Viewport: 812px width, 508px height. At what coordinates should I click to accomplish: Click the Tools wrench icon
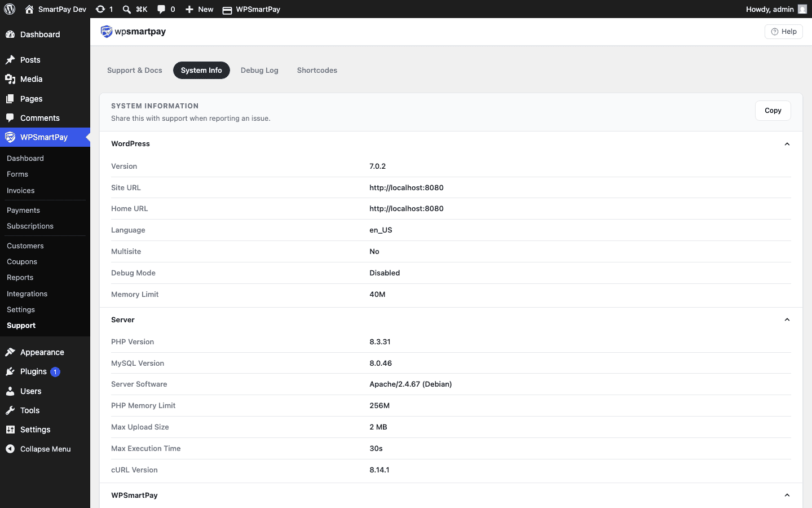(10, 410)
